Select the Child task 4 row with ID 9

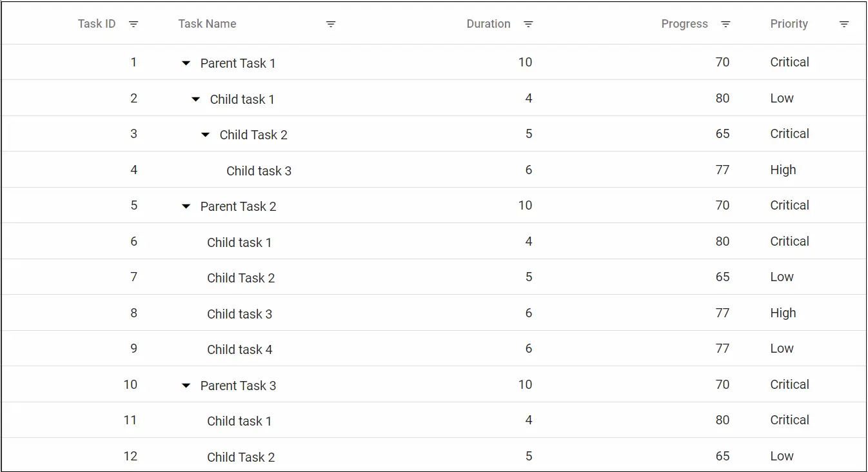(239, 349)
